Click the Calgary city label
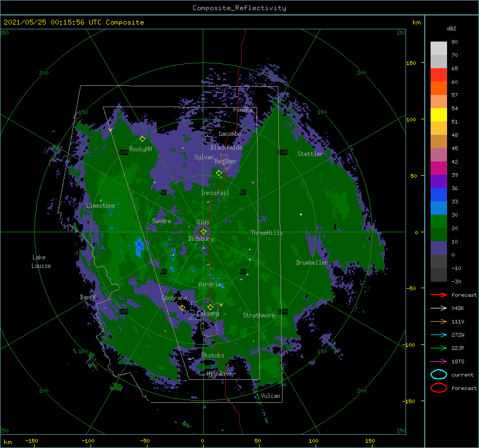 (208, 313)
